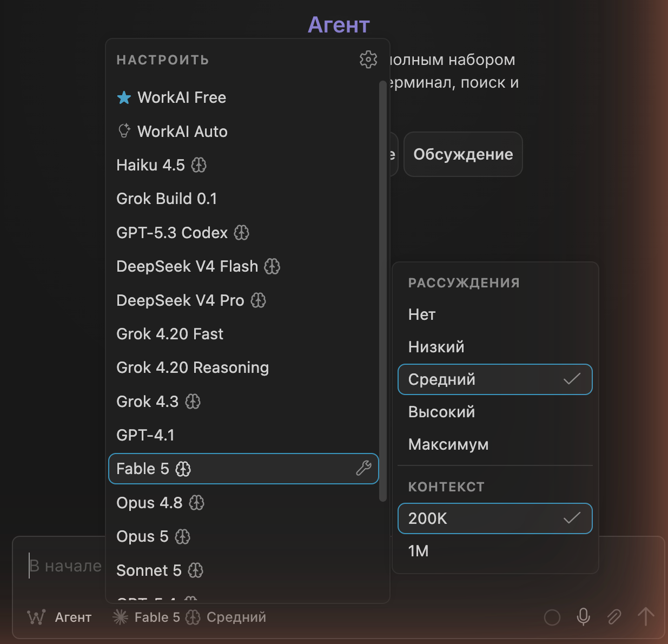Switch context size to 1M
668x644 pixels.
click(495, 551)
